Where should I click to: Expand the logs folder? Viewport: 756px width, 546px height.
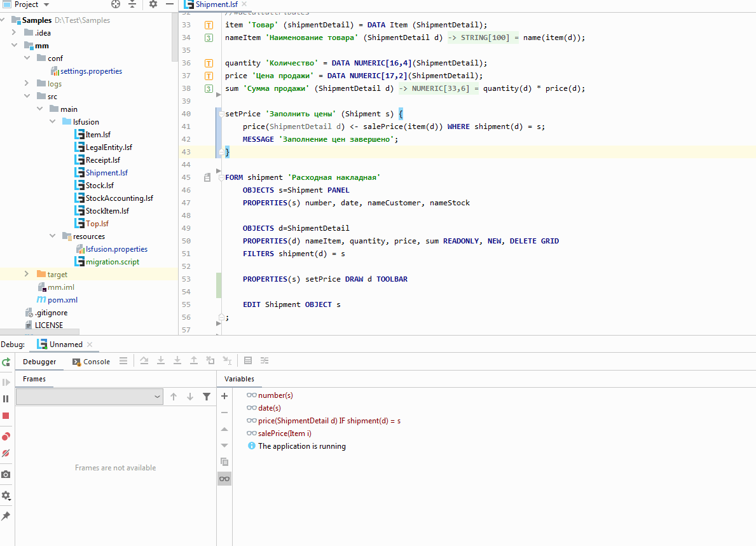(26, 83)
